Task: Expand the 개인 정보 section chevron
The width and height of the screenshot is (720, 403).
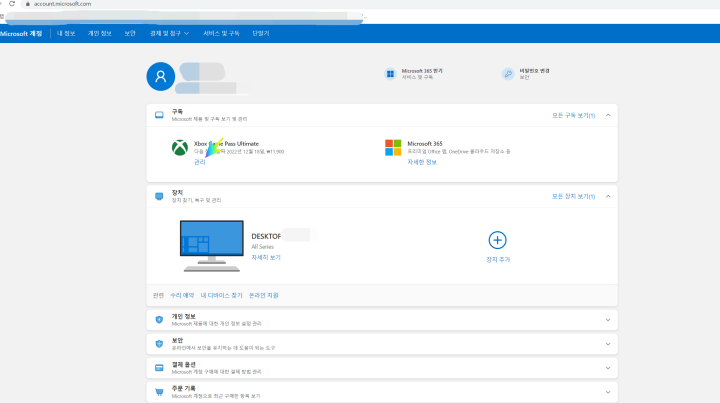Action: point(608,320)
